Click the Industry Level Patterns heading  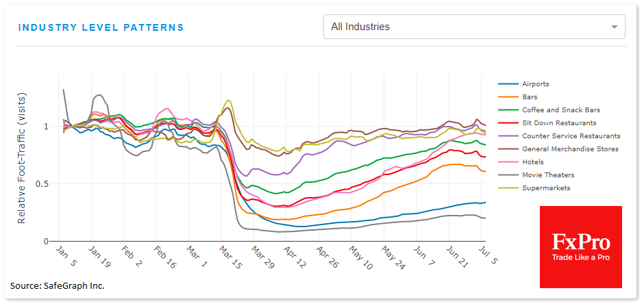[101, 27]
